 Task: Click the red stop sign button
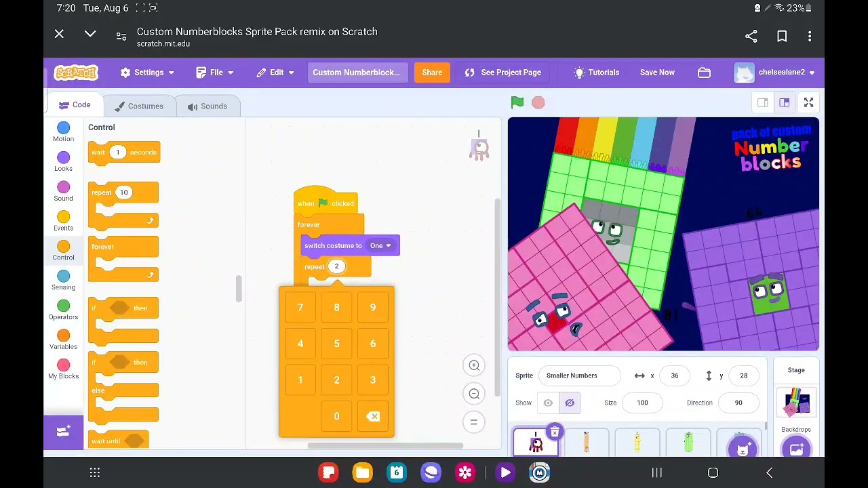click(538, 102)
